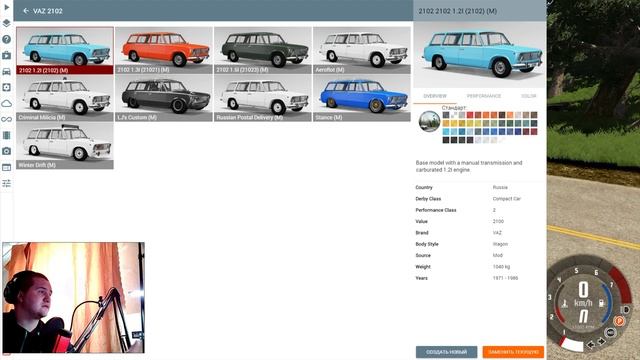Pick the first black swatch in the bottom row
This screenshot has height=360, width=640.
click(x=446, y=140)
